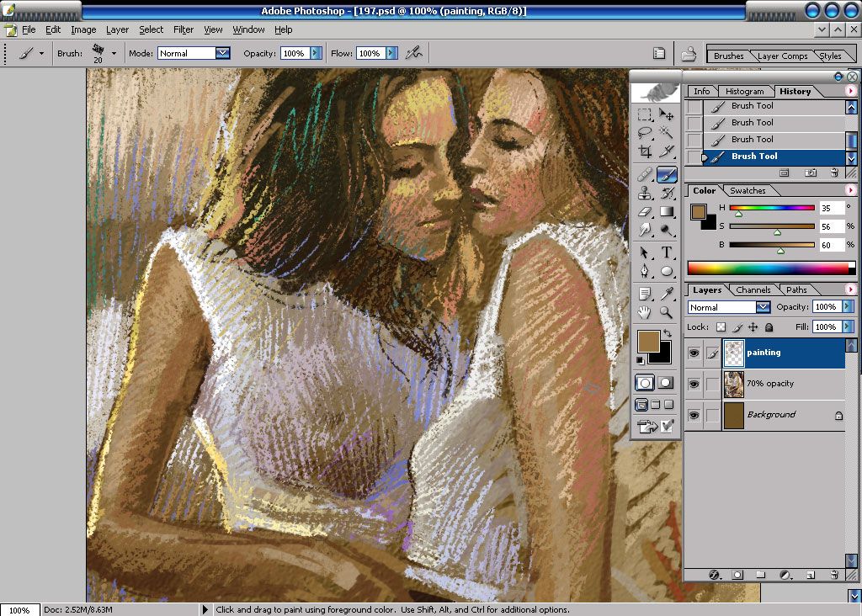Reset default foreground and background colors
Viewport: 862px width, 616px height.
click(x=641, y=360)
